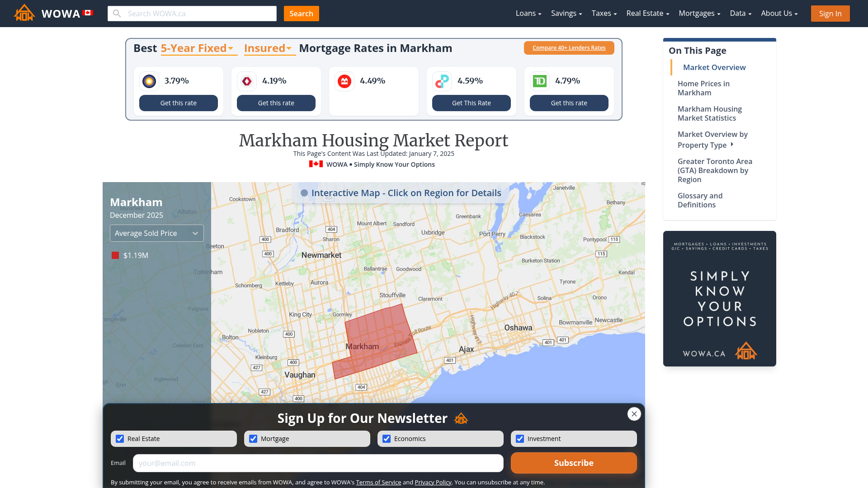This screenshot has height=488, width=868.
Task: Uncheck the Economics newsletter checkbox
Action: (x=387, y=438)
